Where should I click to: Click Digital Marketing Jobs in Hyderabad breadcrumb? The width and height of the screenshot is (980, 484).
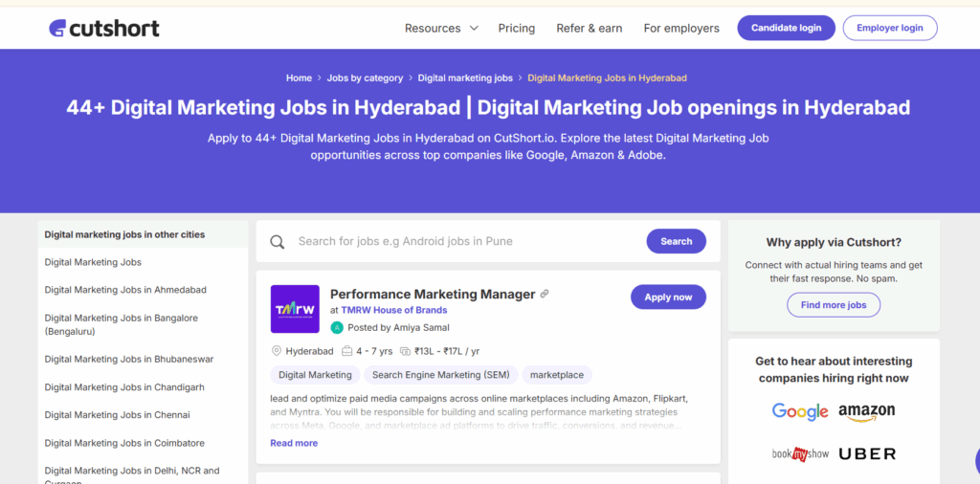point(607,78)
